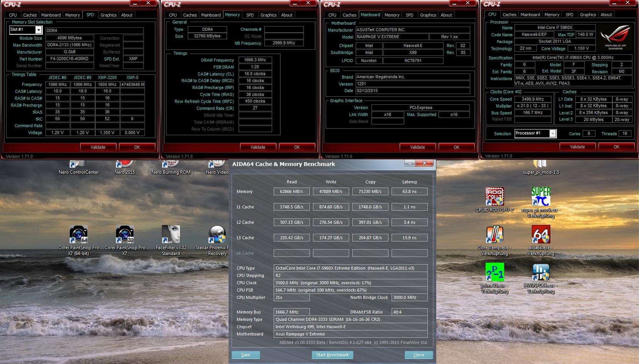Open the Slot #1 memory slot dropdown

click(x=39, y=30)
